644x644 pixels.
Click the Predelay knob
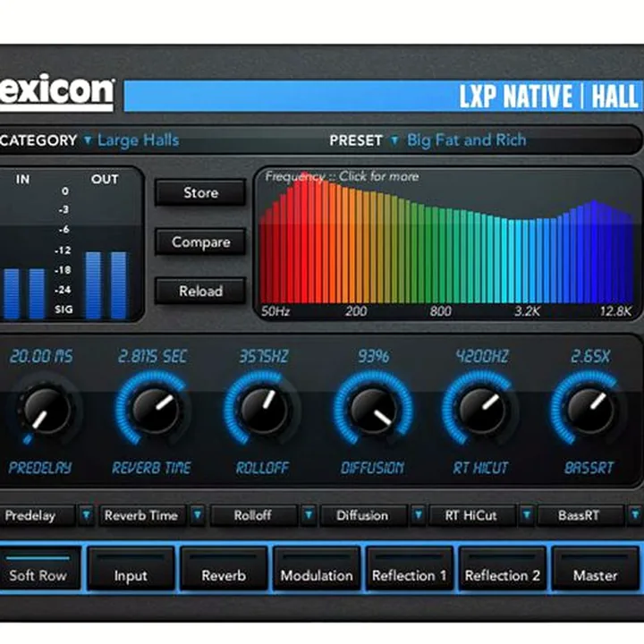pos(46,410)
